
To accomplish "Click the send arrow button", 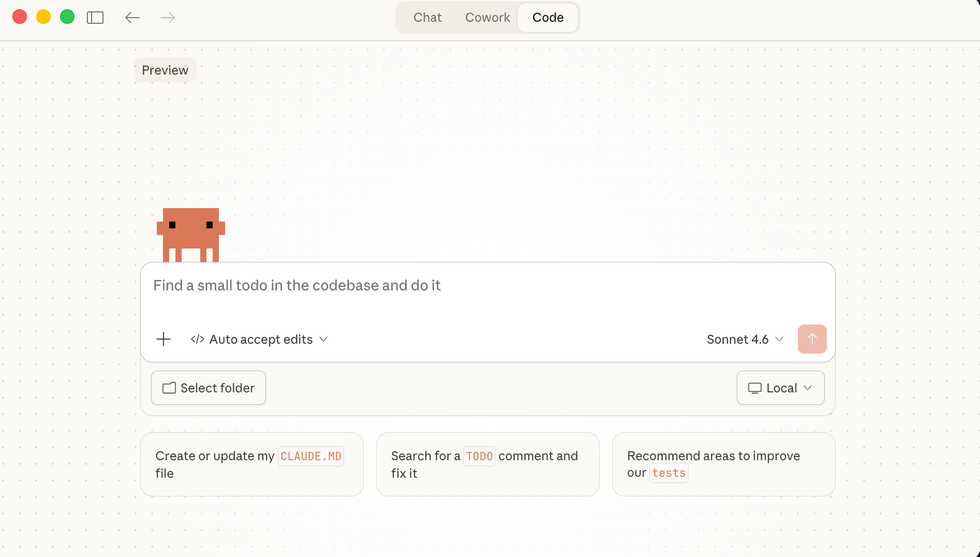I will pos(811,339).
